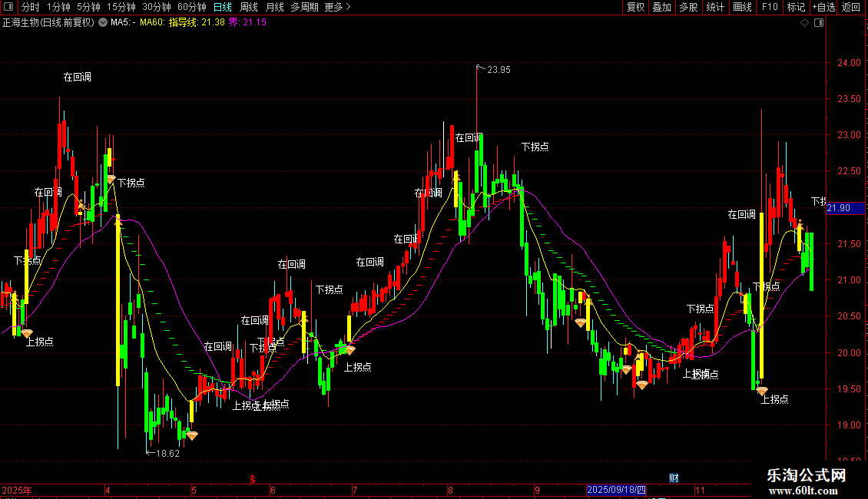868x499 pixels.
Task: Click the diamond marker icon near top right
Action: [x=804, y=23]
